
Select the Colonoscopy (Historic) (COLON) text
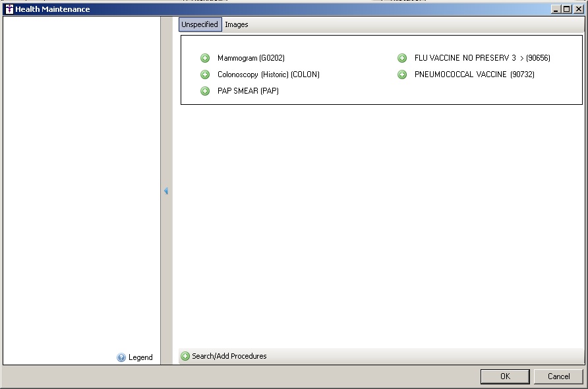point(268,75)
